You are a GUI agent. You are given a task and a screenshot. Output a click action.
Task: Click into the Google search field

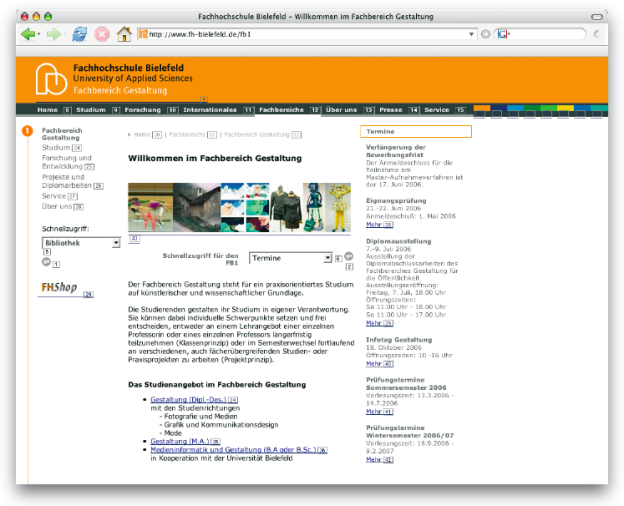[546, 34]
